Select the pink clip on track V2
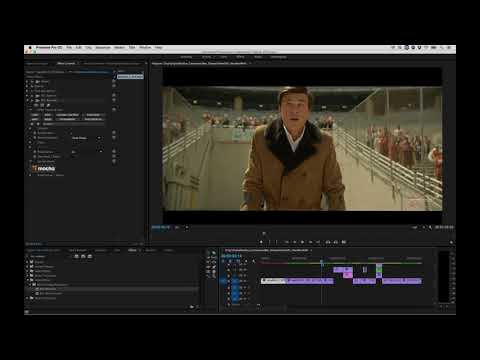 click(348, 275)
